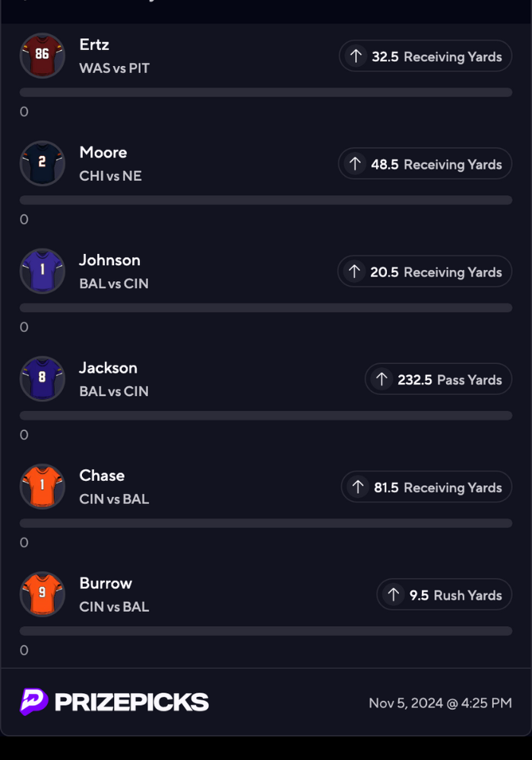Click the Nov 5, 2024 timestamp
This screenshot has width=532, height=760.
click(440, 703)
